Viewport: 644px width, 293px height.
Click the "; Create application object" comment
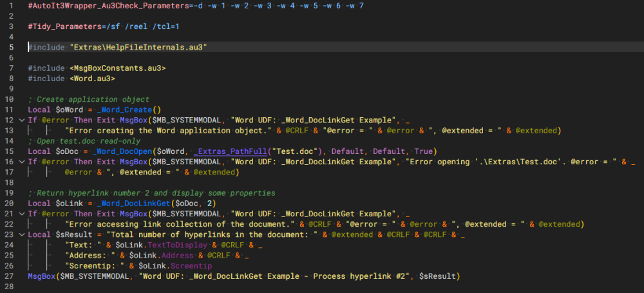click(89, 99)
